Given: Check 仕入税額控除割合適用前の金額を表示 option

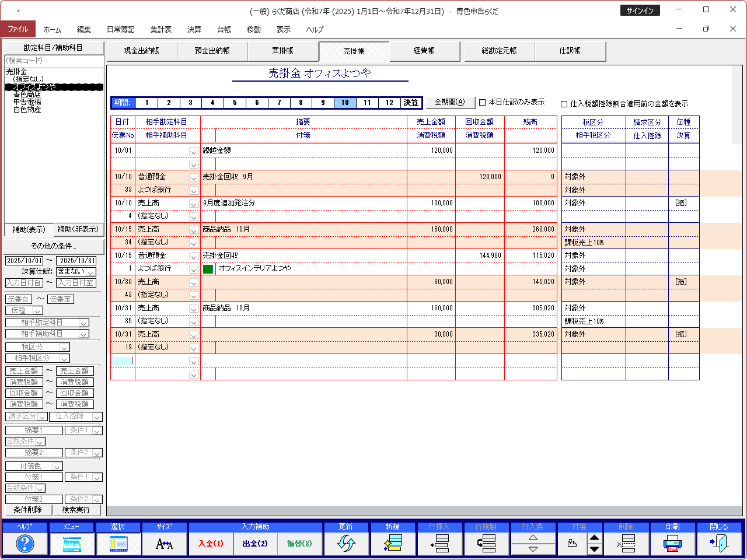Looking at the screenshot, I should tap(564, 104).
